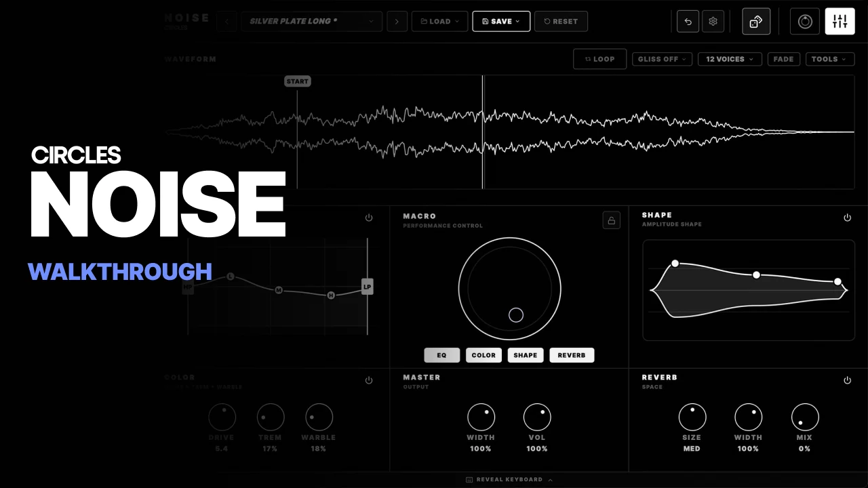Click the Drive knob in Color
The width and height of the screenshot is (868, 488).
tap(222, 418)
